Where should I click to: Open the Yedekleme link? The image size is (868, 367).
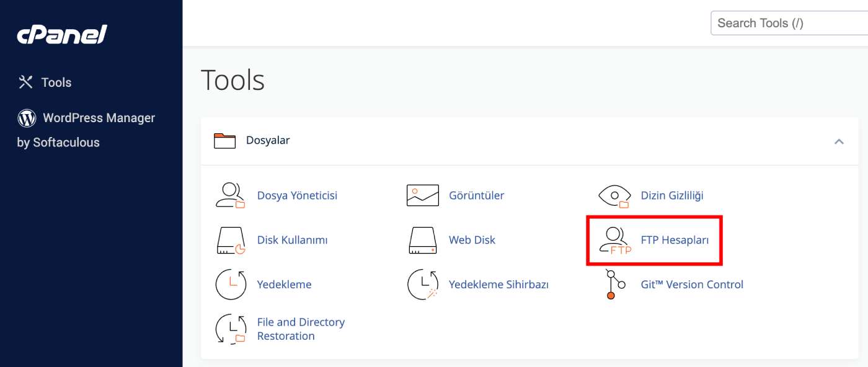pyautogui.click(x=284, y=285)
